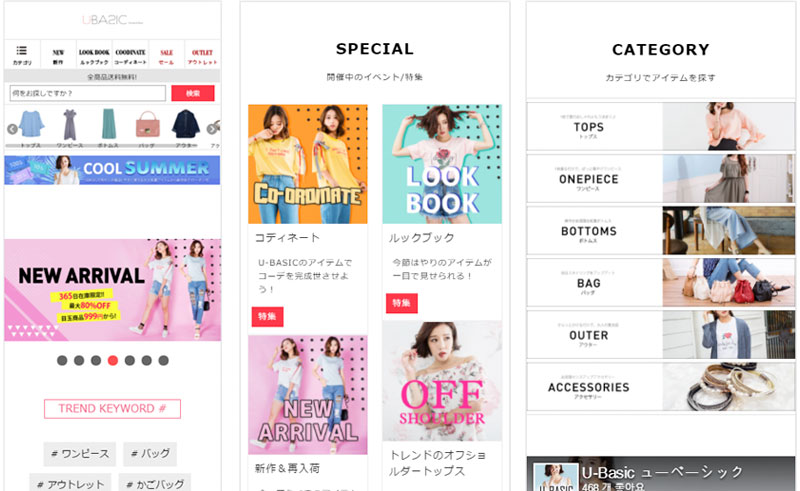Click the right carousel arrow icon
The height and width of the screenshot is (491, 800).
(212, 129)
